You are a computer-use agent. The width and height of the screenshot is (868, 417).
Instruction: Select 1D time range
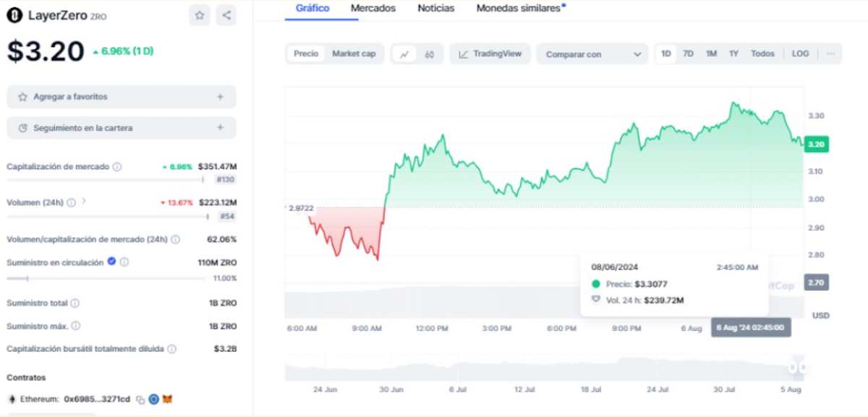(x=666, y=53)
